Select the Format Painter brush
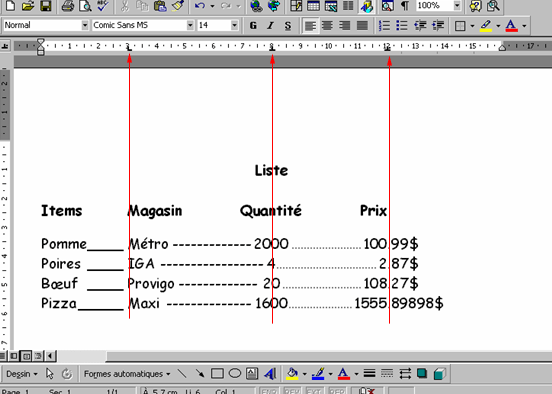 click(x=178, y=5)
